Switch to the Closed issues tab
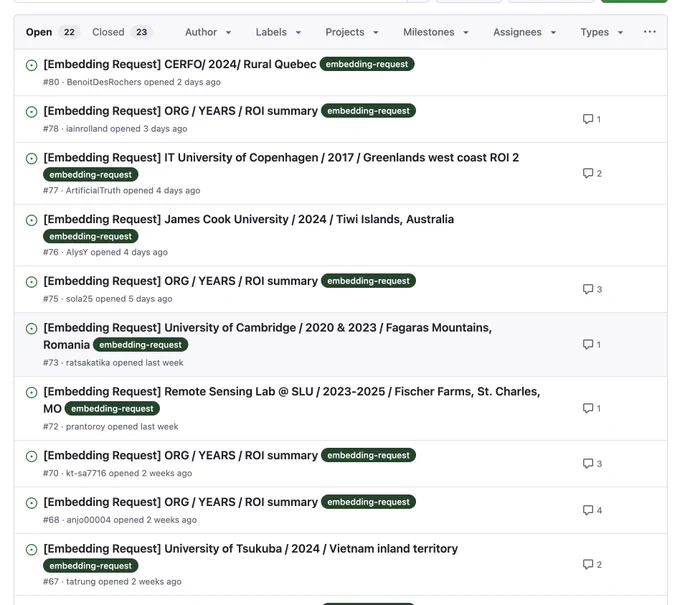The image size is (680, 605). point(121,32)
